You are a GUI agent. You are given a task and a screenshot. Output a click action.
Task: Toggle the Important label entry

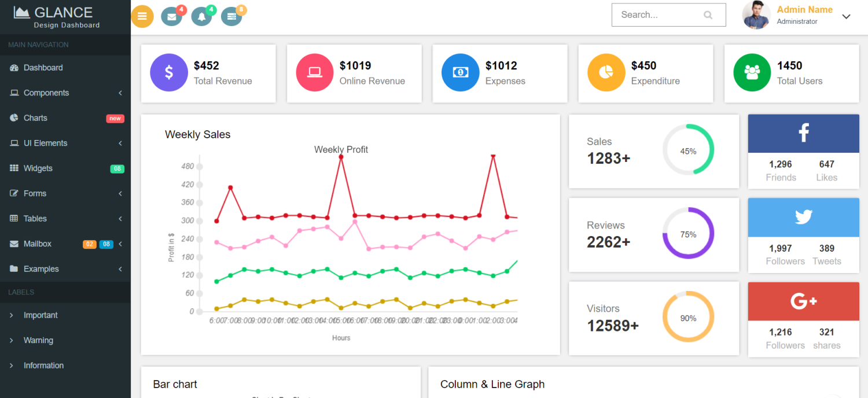click(x=41, y=315)
